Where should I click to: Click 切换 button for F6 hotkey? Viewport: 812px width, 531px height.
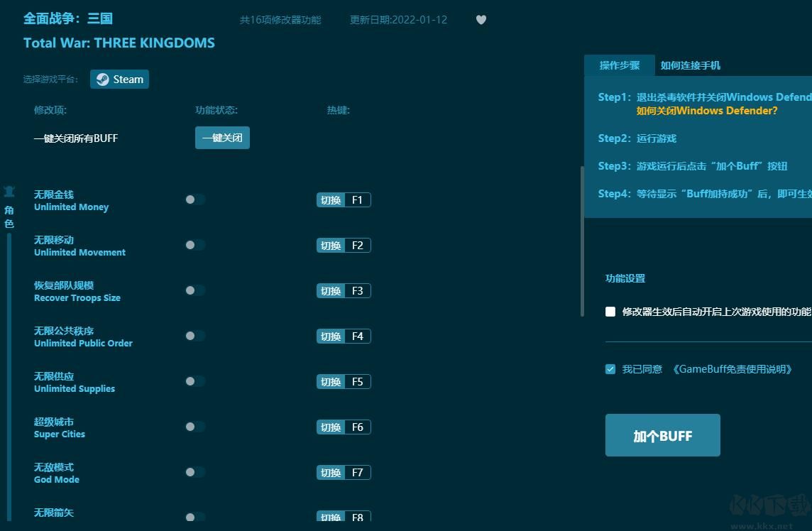pyautogui.click(x=330, y=427)
